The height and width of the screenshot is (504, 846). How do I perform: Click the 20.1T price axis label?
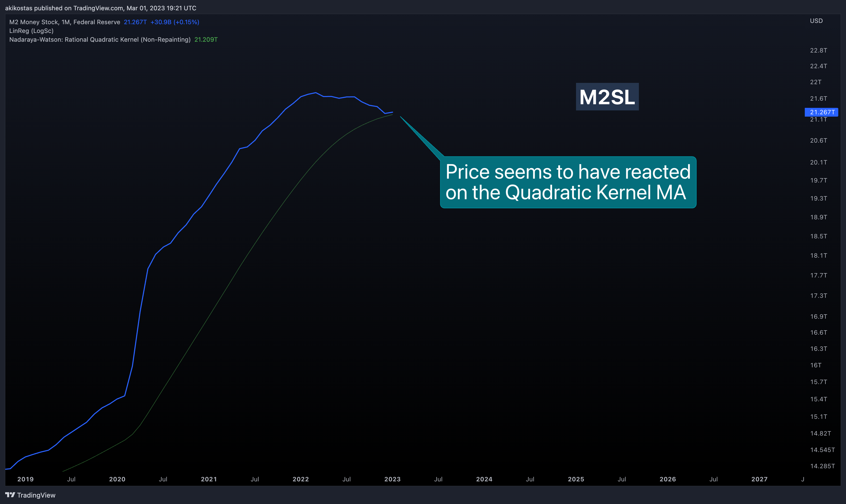tap(818, 162)
